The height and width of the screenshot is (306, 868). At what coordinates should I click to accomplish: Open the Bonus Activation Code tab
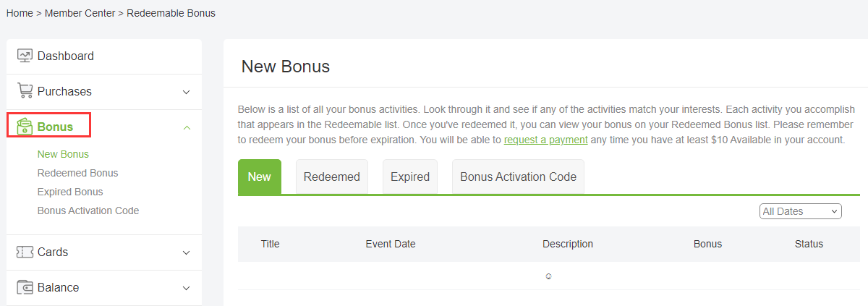(x=518, y=177)
